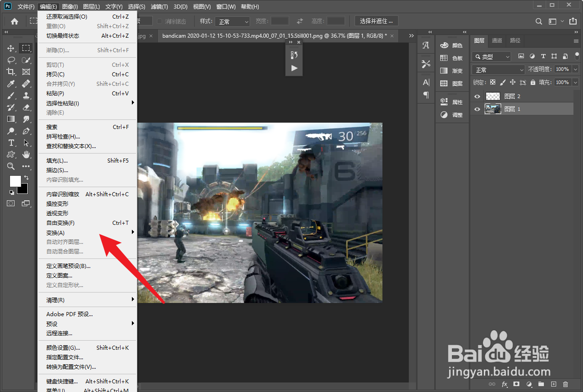
Task: Open style 样式 dropdown in options bar
Action: point(233,21)
